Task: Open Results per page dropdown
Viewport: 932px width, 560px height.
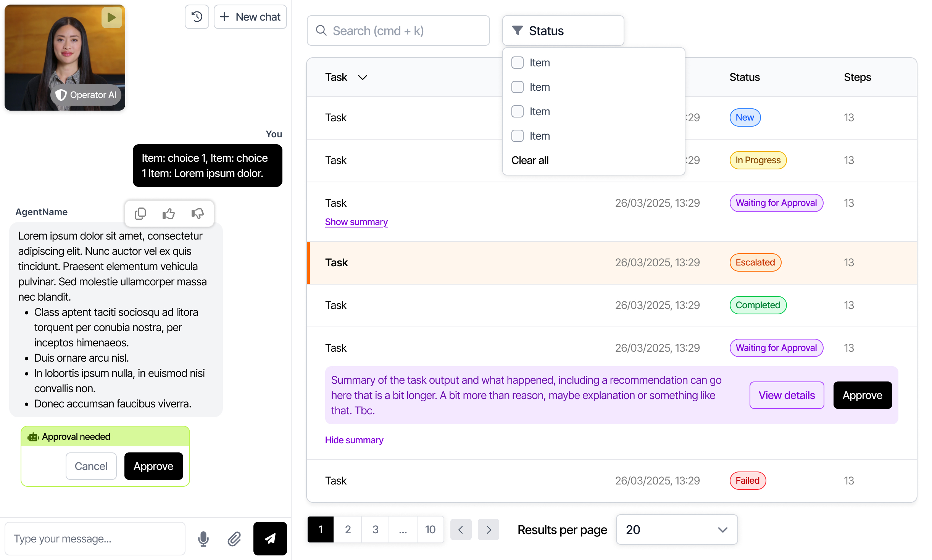Action: click(x=676, y=529)
